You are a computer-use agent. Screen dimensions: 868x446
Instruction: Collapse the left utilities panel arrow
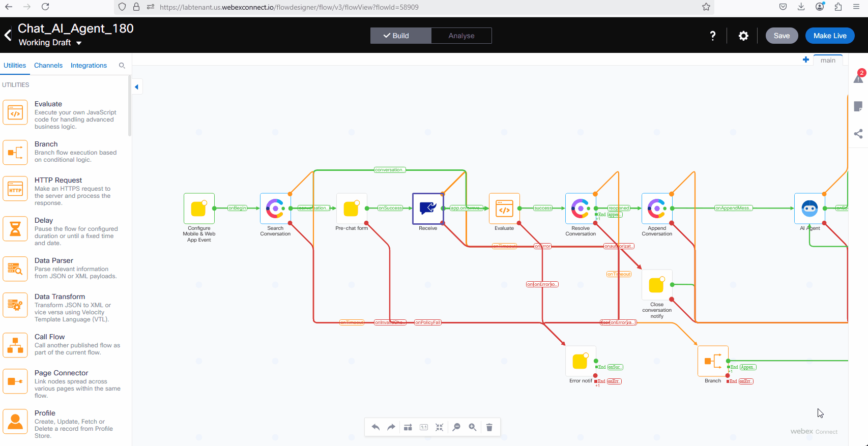[x=136, y=87]
